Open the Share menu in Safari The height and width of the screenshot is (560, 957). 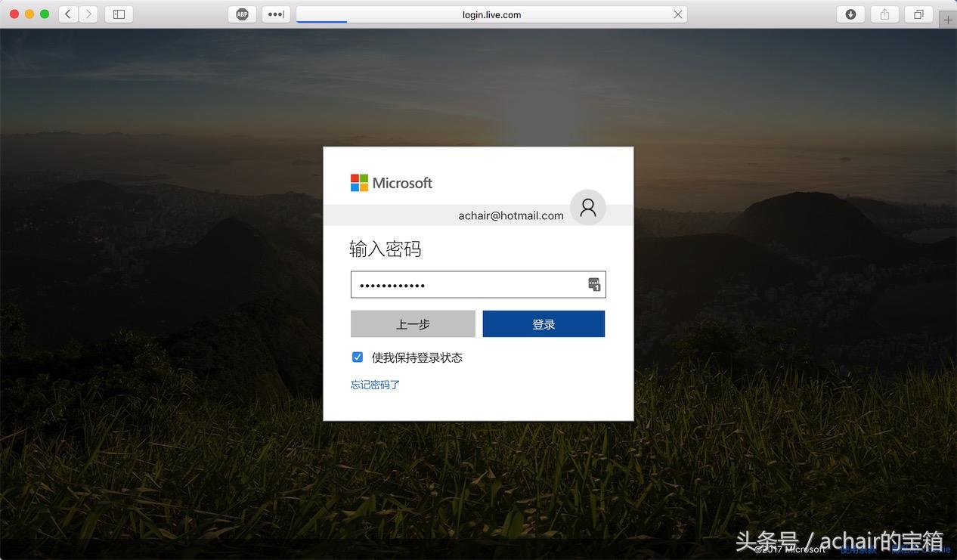click(884, 14)
